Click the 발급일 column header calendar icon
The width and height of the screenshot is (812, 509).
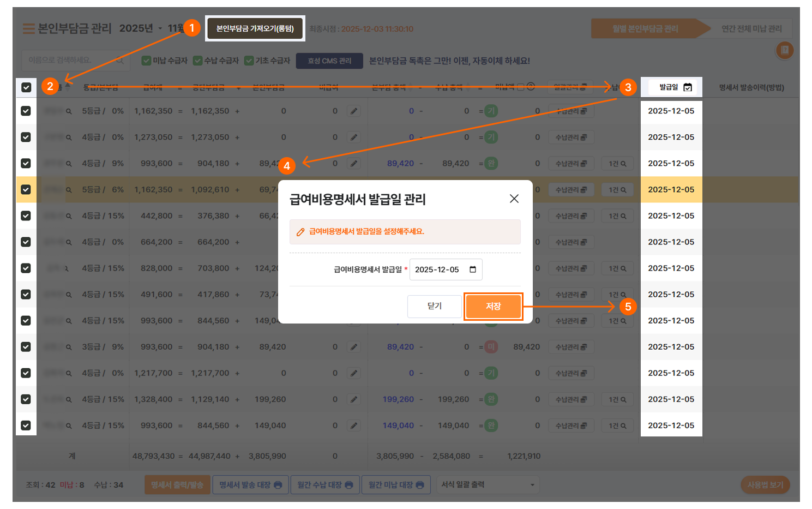coord(688,87)
